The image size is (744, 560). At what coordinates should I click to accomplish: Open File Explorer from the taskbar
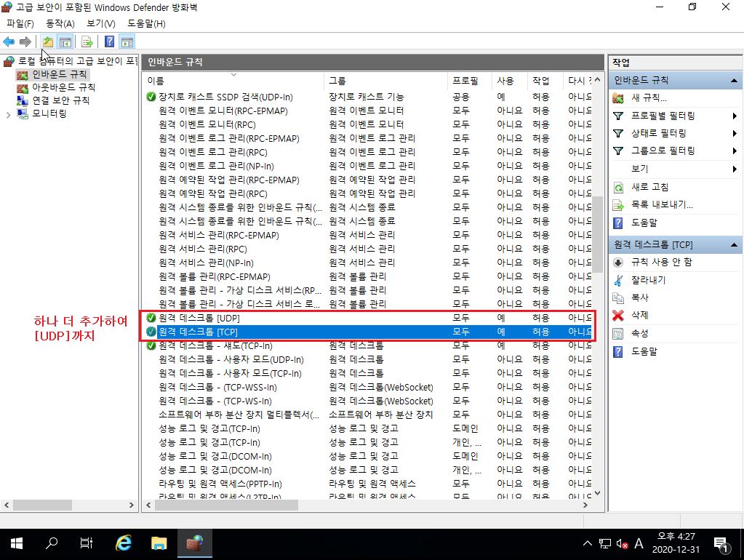click(x=159, y=543)
